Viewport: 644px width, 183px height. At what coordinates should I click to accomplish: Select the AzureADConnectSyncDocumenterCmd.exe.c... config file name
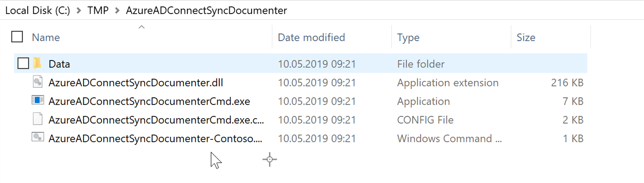click(156, 120)
